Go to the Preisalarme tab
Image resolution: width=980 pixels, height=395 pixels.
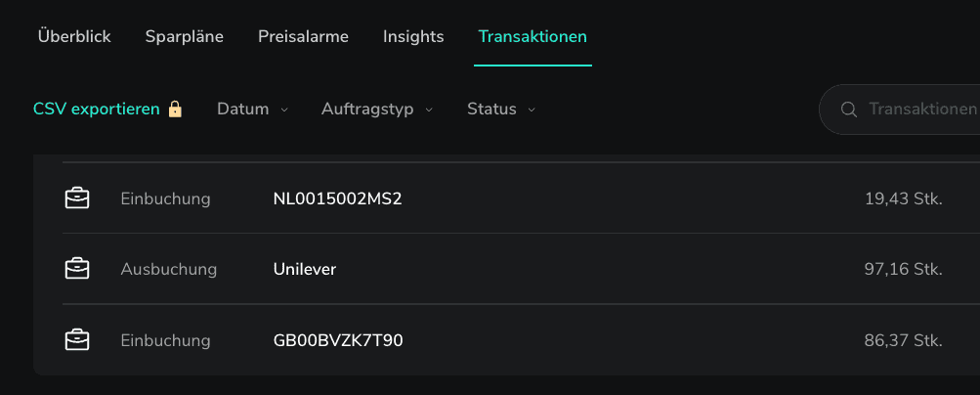303,37
